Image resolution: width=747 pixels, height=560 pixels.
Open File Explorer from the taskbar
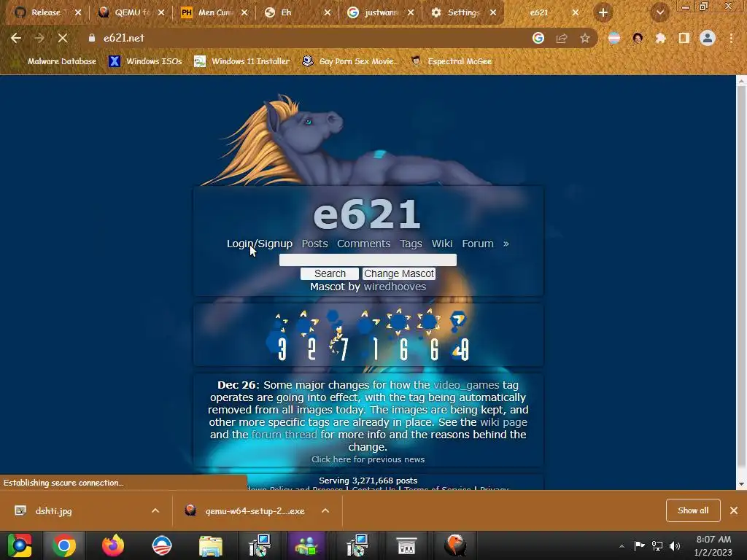pyautogui.click(x=211, y=545)
